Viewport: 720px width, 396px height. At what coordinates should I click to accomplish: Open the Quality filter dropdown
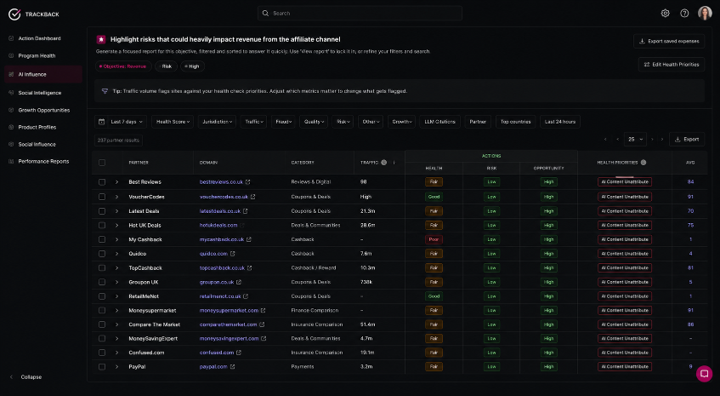[x=314, y=122]
